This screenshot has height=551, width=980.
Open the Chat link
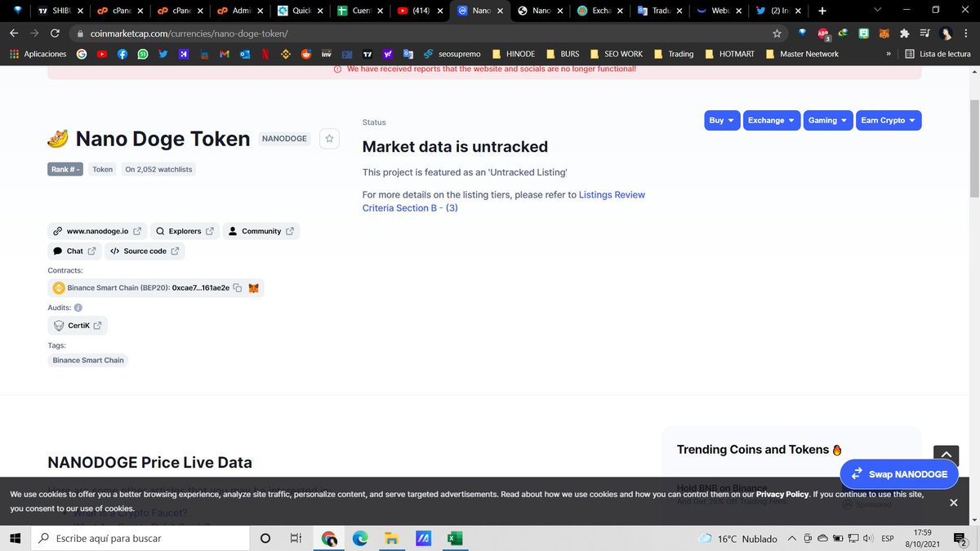tap(74, 251)
